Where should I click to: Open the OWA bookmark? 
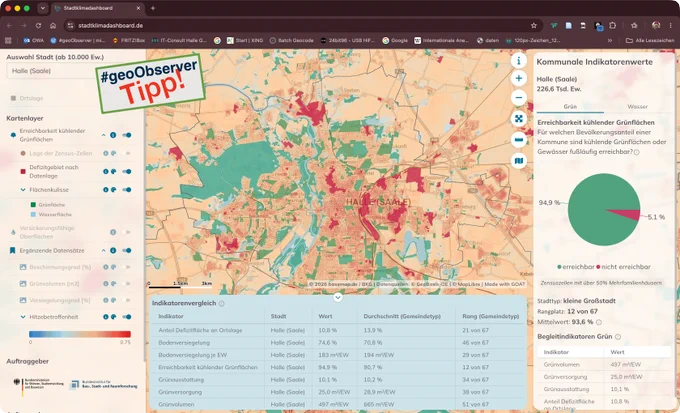(x=34, y=40)
